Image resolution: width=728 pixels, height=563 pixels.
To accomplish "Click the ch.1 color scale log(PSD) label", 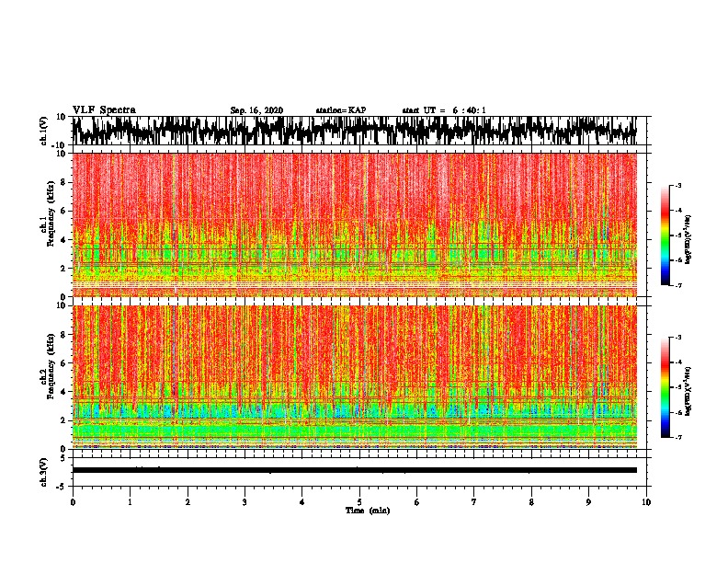I will click(x=688, y=239).
